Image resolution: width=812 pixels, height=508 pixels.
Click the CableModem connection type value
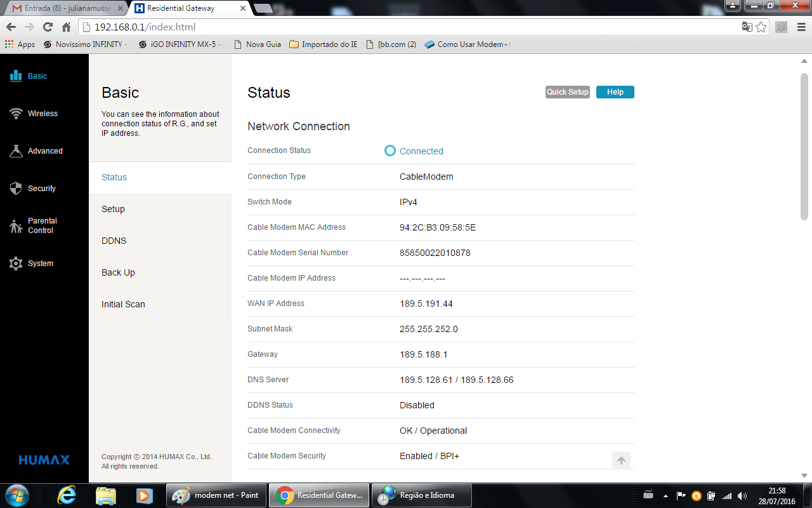click(426, 177)
